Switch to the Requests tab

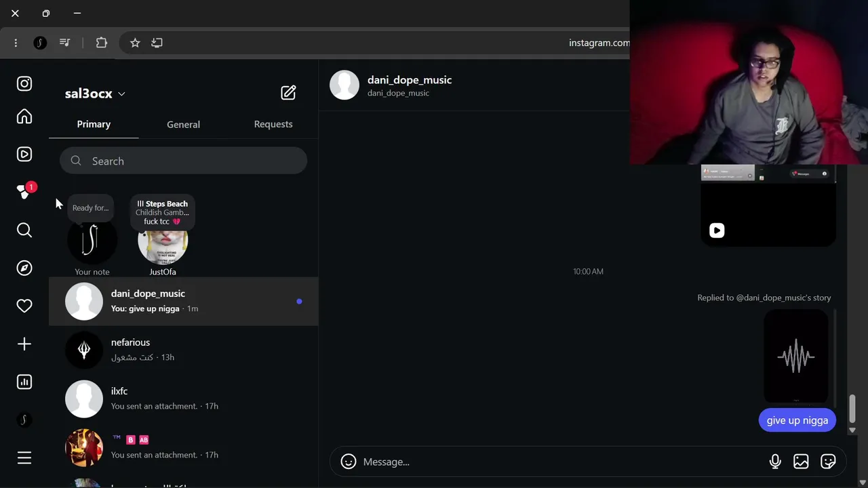[273, 124]
